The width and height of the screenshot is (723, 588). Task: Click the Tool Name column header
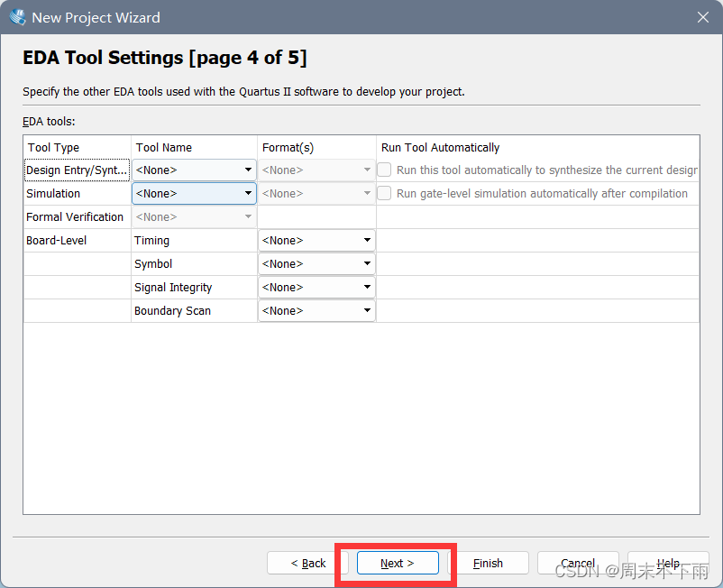pos(194,148)
